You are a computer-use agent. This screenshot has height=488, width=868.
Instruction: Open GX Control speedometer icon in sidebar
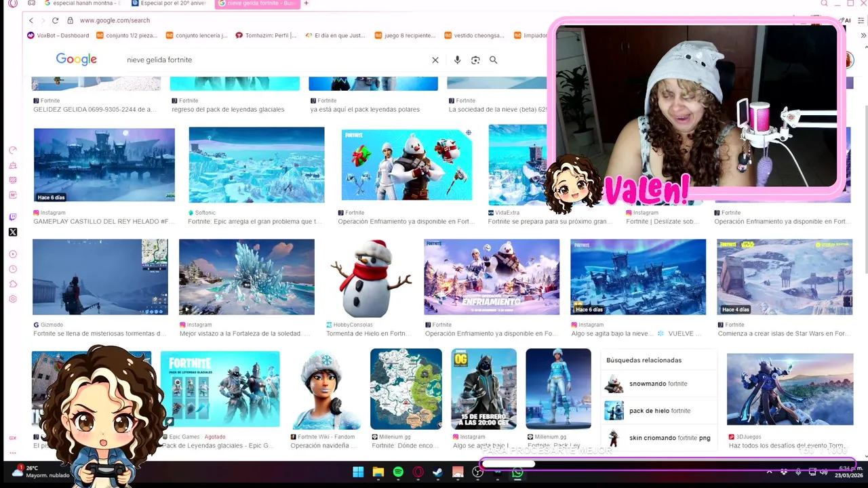click(x=13, y=150)
